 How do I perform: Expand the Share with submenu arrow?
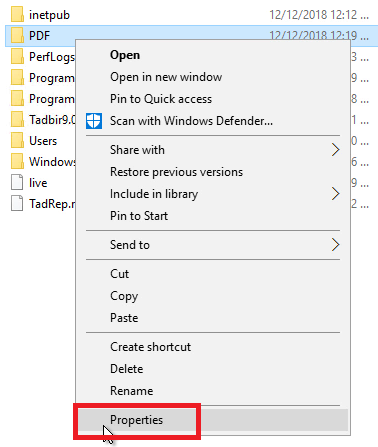[x=335, y=150]
